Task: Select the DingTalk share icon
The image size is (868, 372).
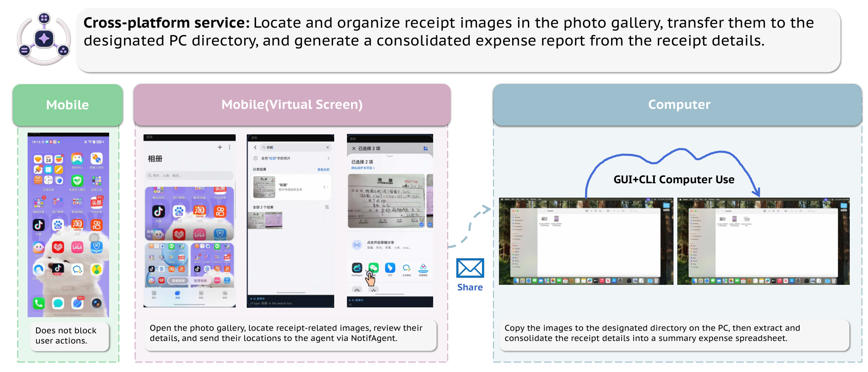Action: (390, 268)
